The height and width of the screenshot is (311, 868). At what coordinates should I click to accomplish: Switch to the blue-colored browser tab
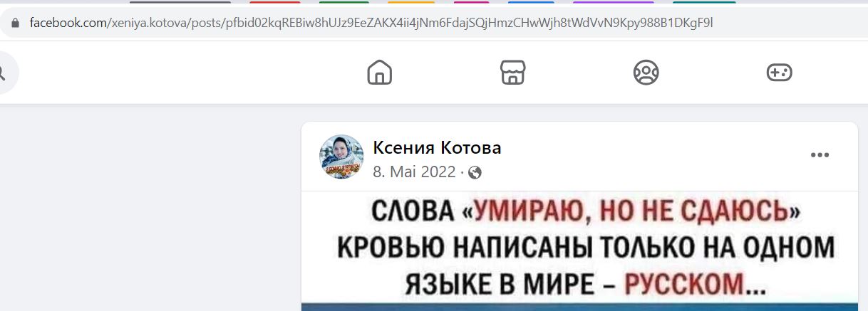tap(531, 2)
